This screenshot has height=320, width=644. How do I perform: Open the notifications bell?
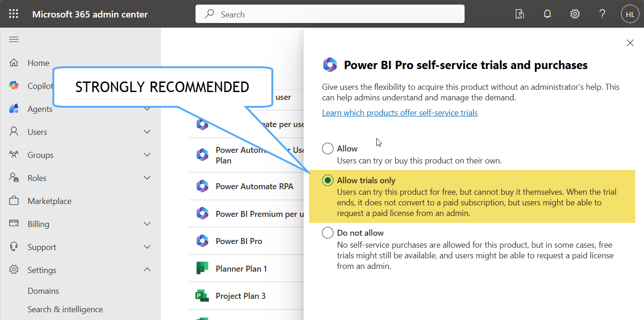click(x=547, y=14)
